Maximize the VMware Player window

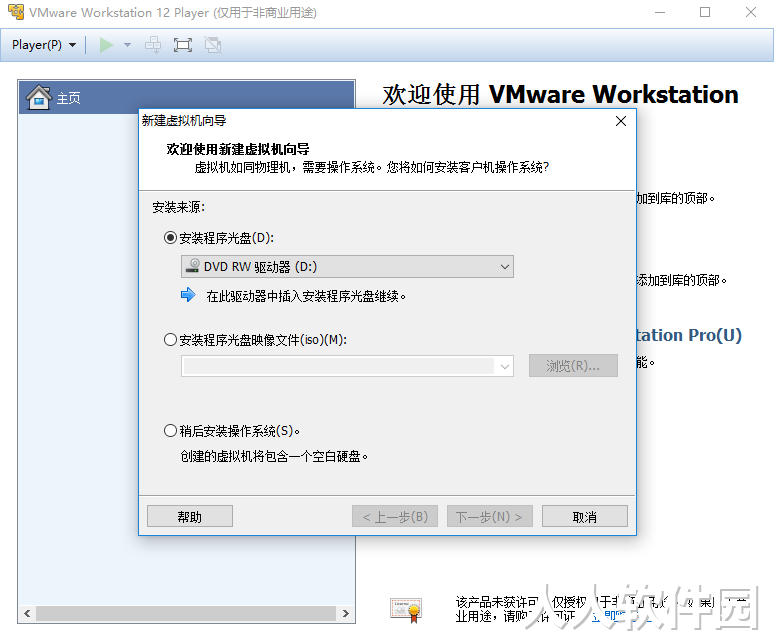click(705, 12)
